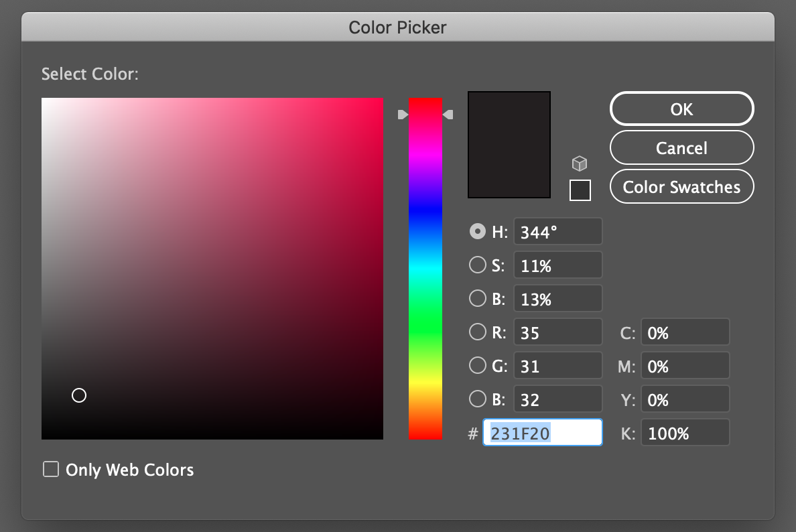Click the left hue slider arrow marker
Image resolution: width=796 pixels, height=532 pixels.
[403, 115]
